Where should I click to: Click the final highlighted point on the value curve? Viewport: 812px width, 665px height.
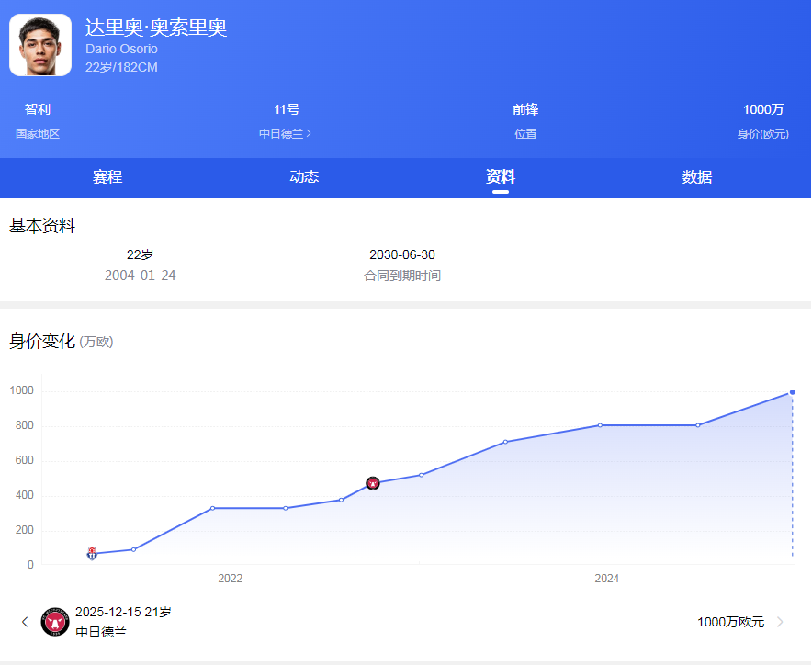[791, 392]
